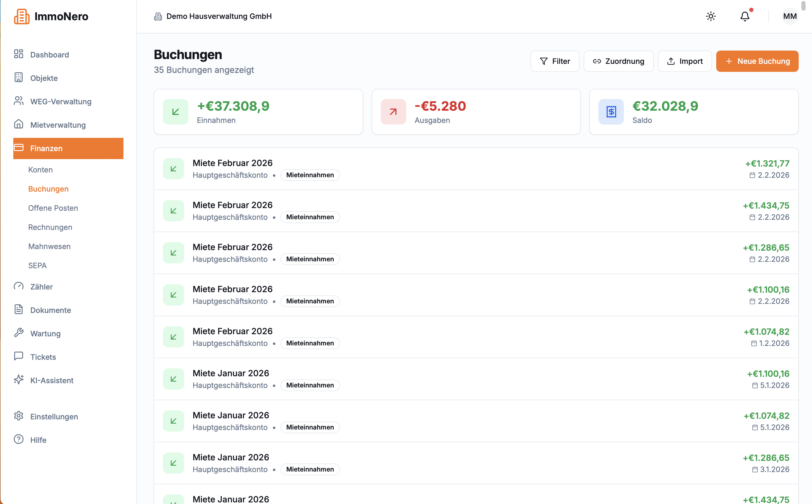Click the WEG-Verwaltung people icon

pos(19,101)
